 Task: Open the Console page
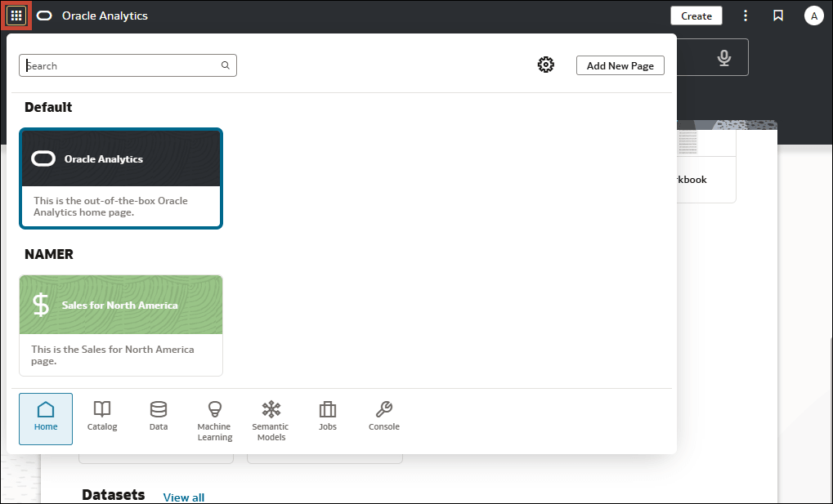point(384,417)
